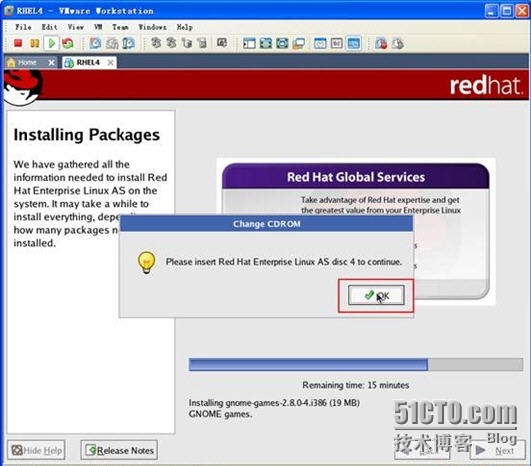Click the 'Please insert Red Hat Enterprise Linux' message
Screen dimensions: 531x466
[x=283, y=262]
